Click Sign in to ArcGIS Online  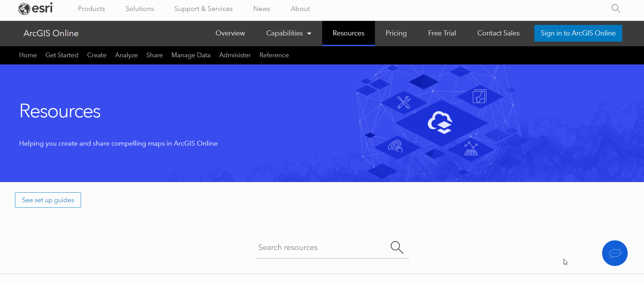578,33
